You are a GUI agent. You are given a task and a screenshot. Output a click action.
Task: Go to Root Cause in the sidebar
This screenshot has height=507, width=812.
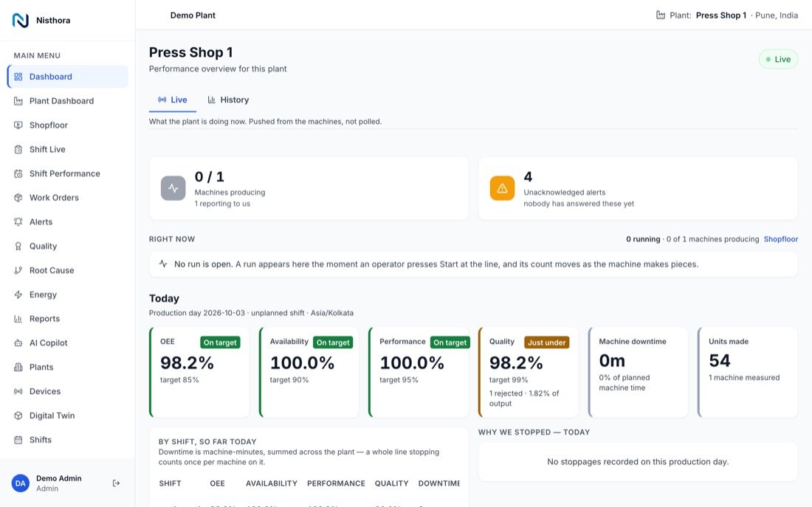click(67, 270)
